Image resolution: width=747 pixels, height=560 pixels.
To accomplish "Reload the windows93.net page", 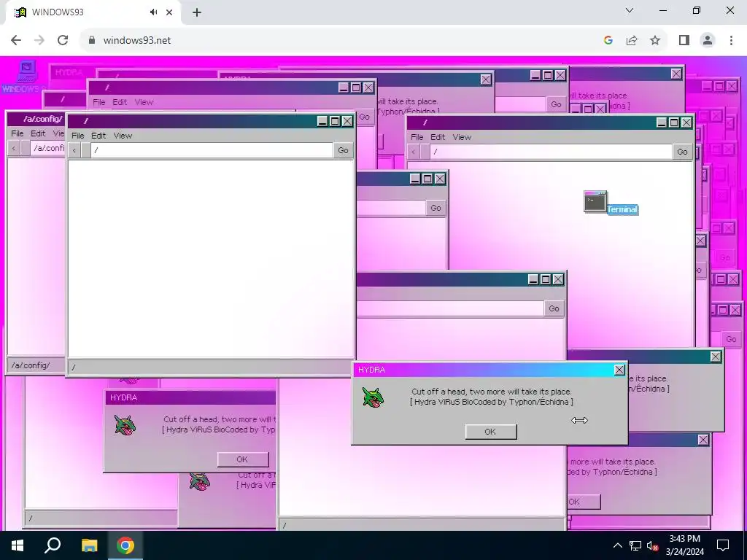I will (x=63, y=40).
